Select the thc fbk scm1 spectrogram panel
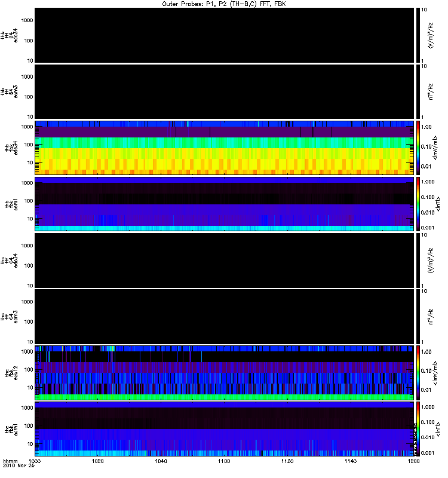 pos(225,429)
